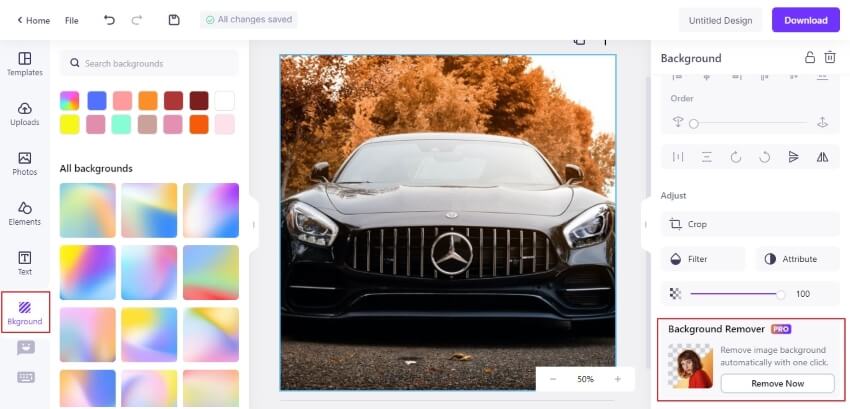Click the distribute horizontally icon
Image resolution: width=850 pixels, height=409 pixels.
678,157
